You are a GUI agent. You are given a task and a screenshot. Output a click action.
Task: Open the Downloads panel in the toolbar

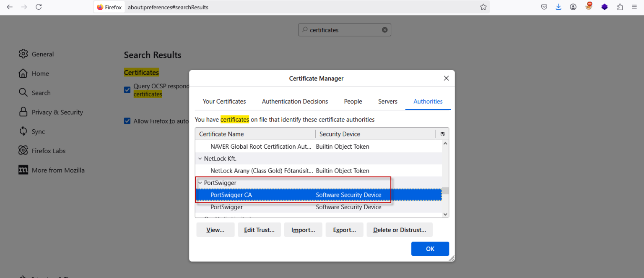pos(558,7)
